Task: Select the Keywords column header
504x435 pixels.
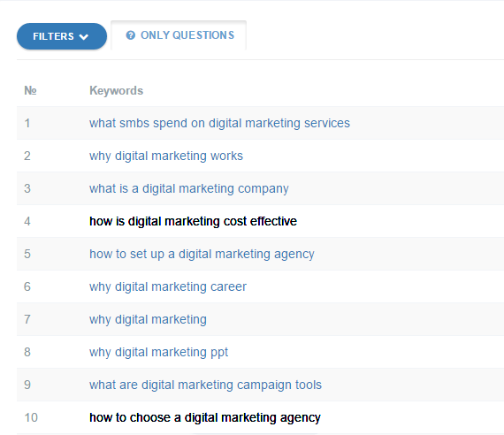Action: click(x=117, y=91)
